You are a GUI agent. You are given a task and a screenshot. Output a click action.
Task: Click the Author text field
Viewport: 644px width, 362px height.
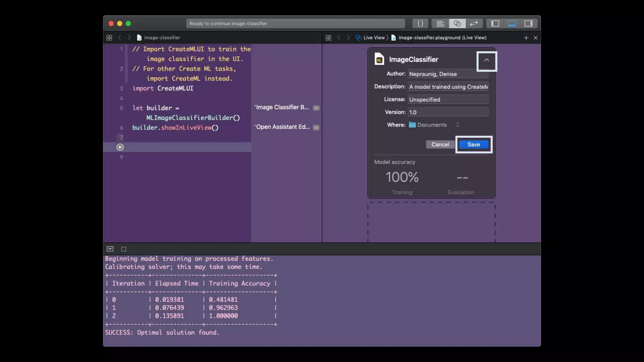coord(448,74)
